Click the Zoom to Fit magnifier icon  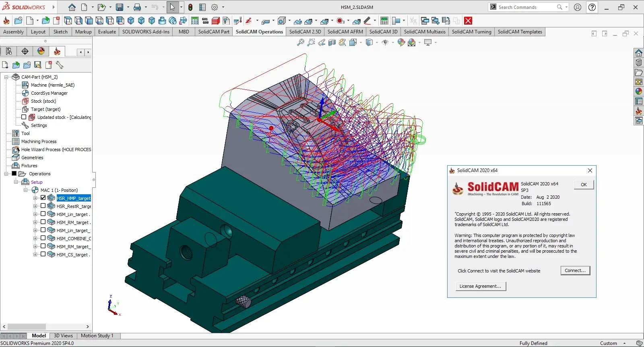pyautogui.click(x=300, y=42)
